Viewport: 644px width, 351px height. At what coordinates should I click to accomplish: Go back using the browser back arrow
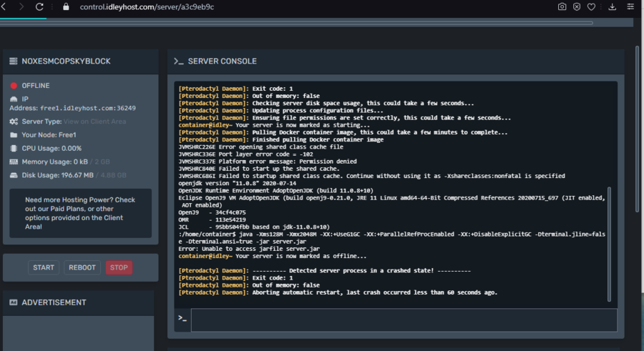click(4, 6)
